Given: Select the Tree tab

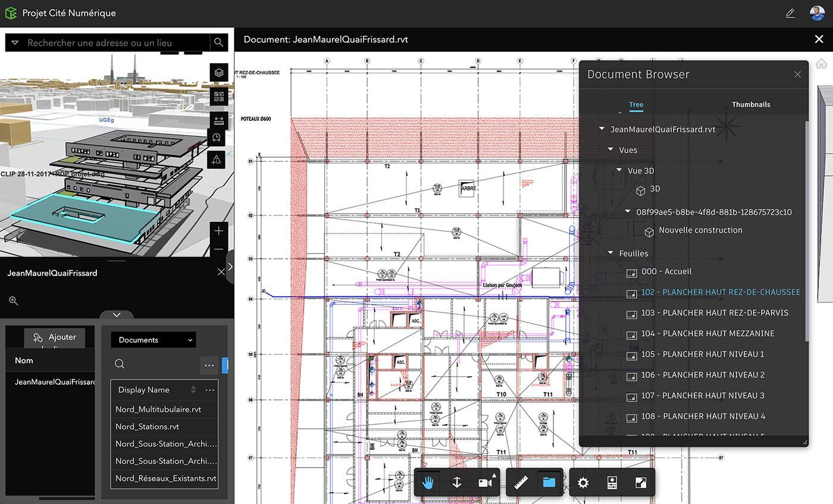Looking at the screenshot, I should tap(636, 105).
